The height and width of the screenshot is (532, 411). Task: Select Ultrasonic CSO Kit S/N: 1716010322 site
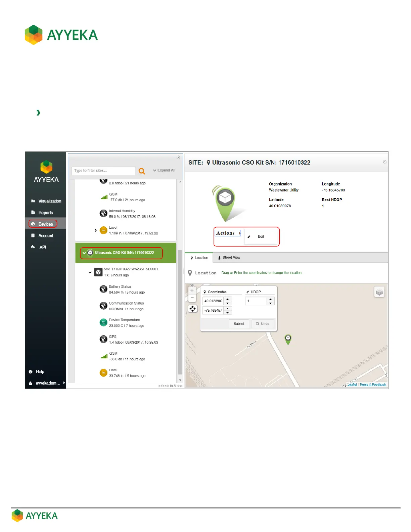point(124,253)
